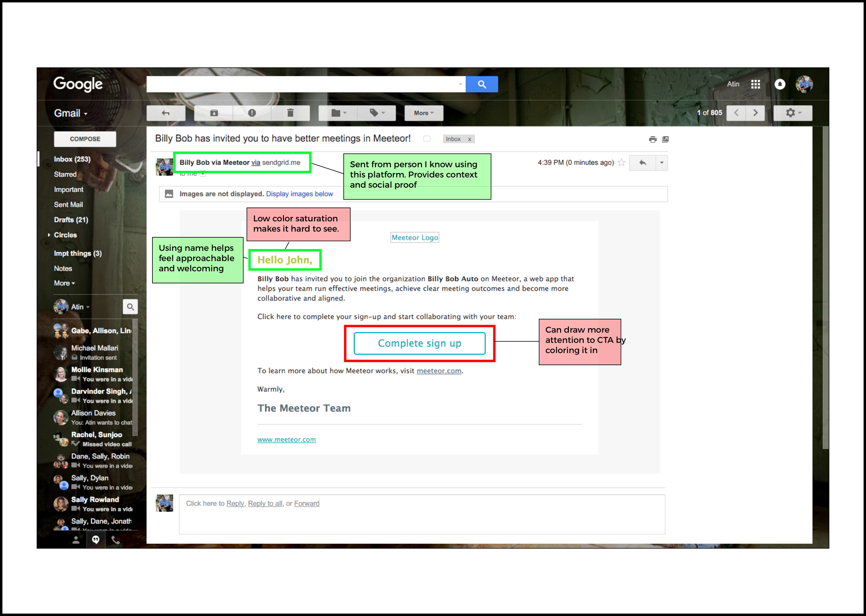Open Sally, Dylan conversation
This screenshot has height=616, width=866.
[93, 482]
